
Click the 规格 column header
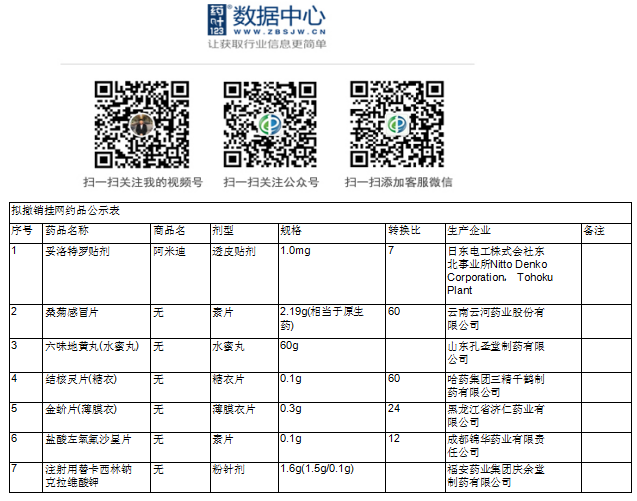point(291,231)
